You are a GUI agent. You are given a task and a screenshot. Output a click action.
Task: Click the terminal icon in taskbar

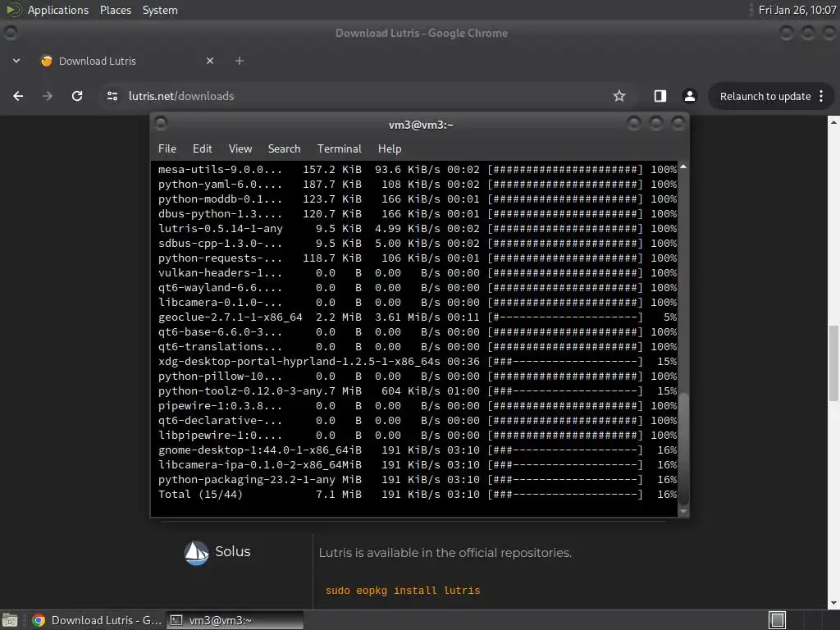176,620
